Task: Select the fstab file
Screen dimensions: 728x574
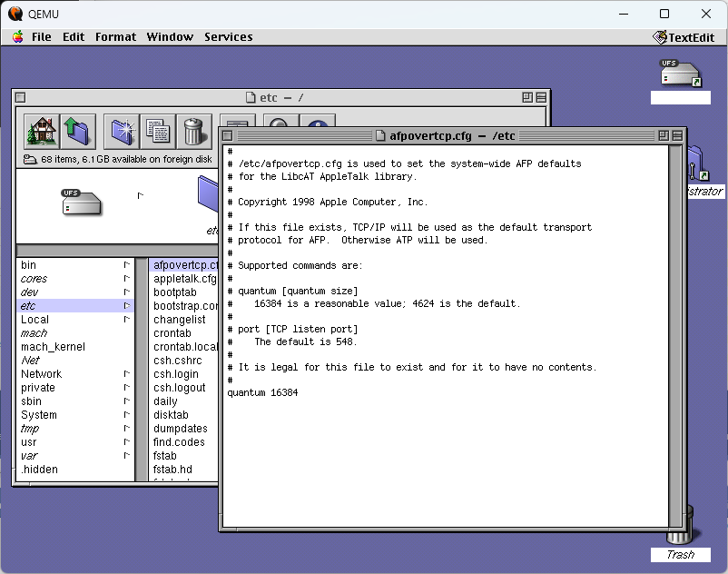Action: click(x=184, y=455)
